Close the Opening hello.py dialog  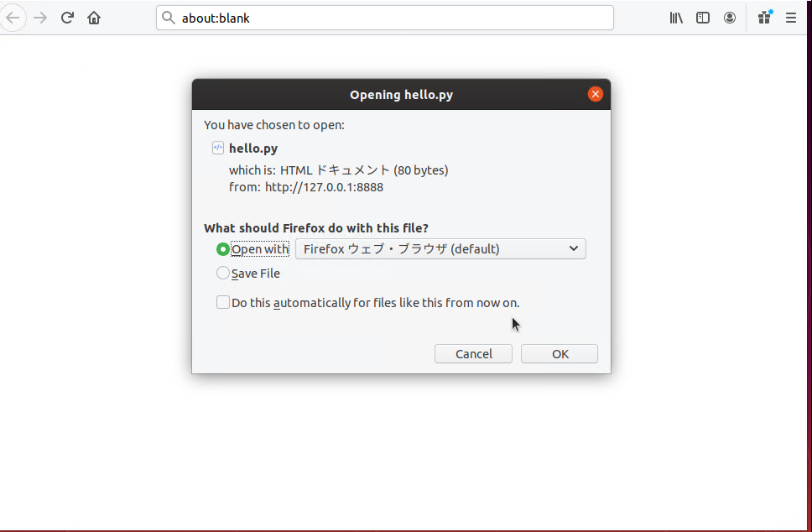[595, 94]
